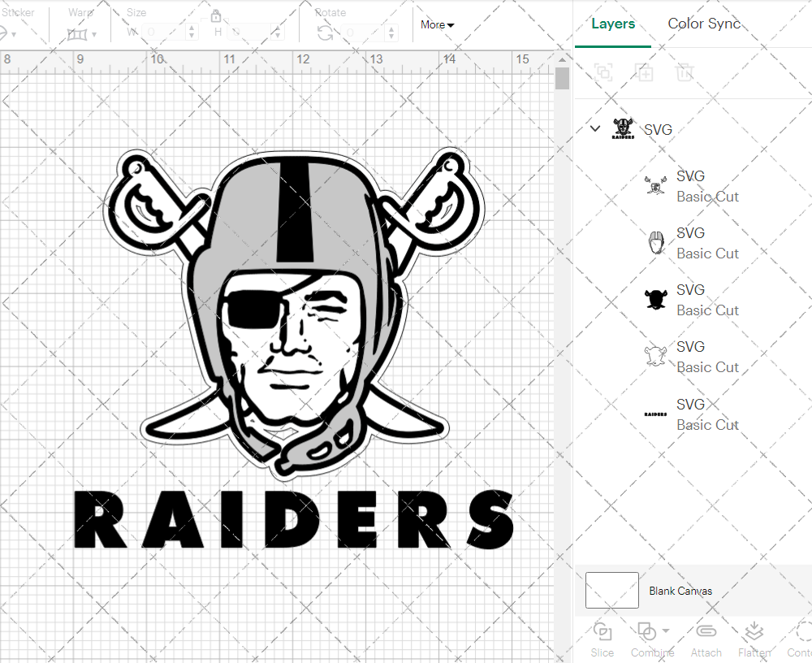The height and width of the screenshot is (663, 812).
Task: Toggle the aspect ratio lock icon
Action: (216, 16)
